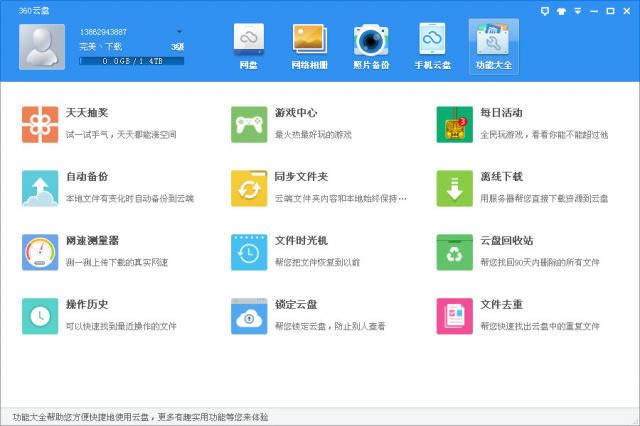
Task: Go to the 手机云盘 tab
Action: pyautogui.click(x=432, y=47)
